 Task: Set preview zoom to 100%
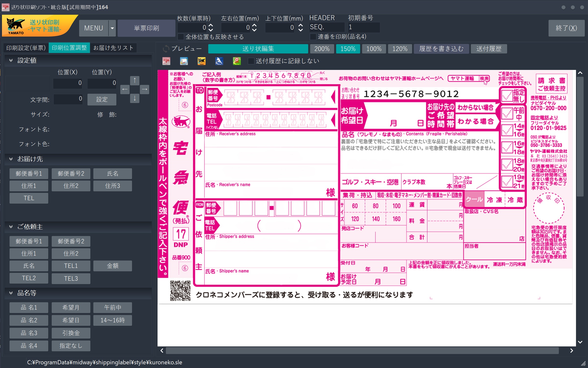(374, 49)
